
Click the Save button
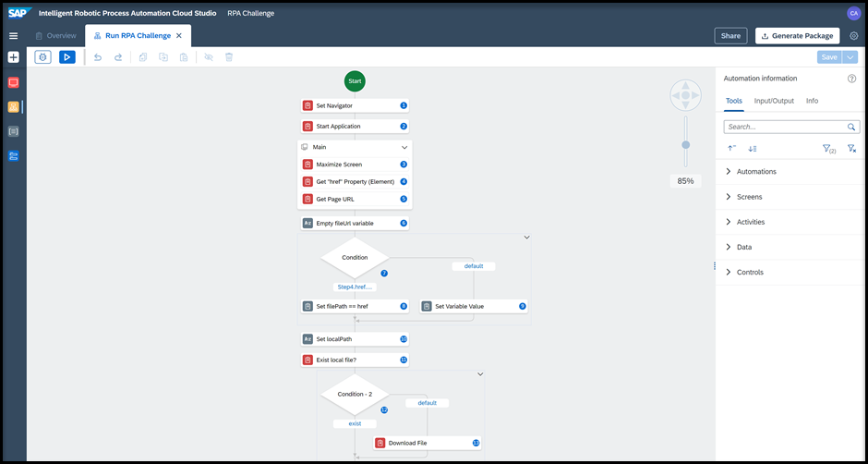[x=829, y=57]
